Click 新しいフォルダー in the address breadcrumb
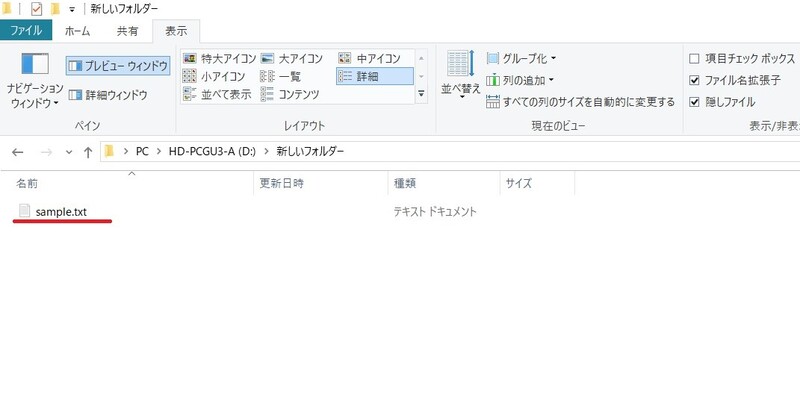The height and width of the screenshot is (418, 800). [310, 152]
